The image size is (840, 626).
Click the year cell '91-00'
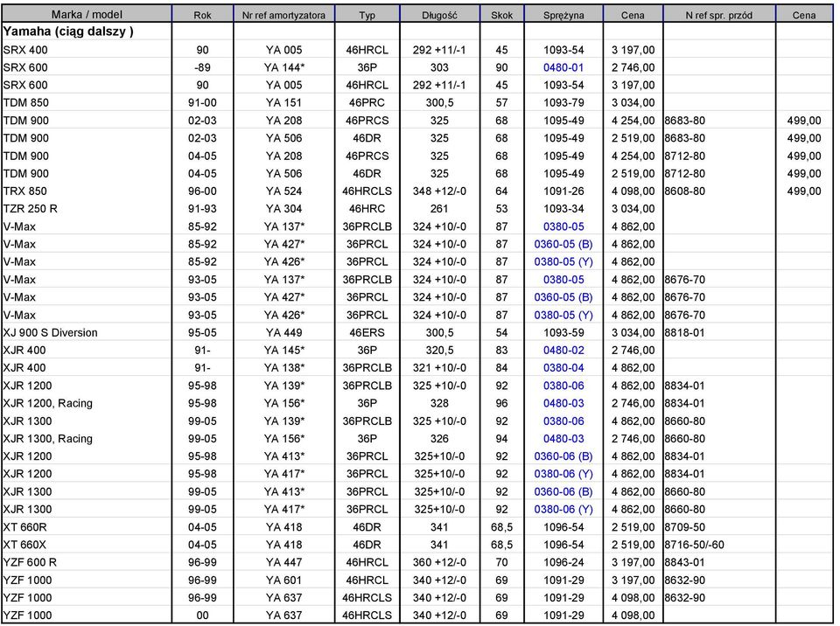202,103
